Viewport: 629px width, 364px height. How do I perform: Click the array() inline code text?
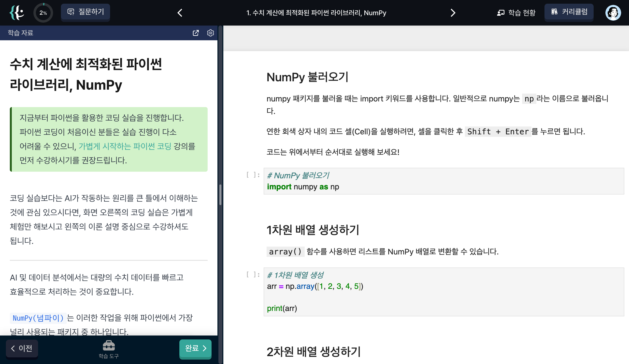coord(285,252)
